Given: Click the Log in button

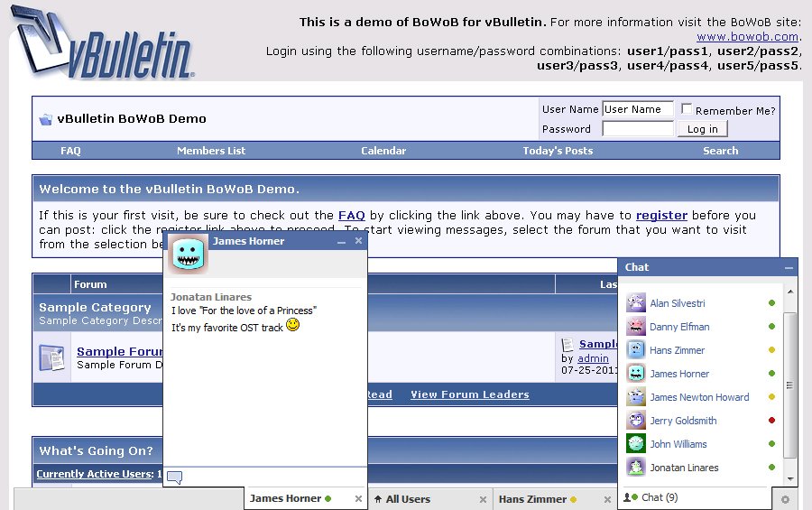Looking at the screenshot, I should [702, 129].
